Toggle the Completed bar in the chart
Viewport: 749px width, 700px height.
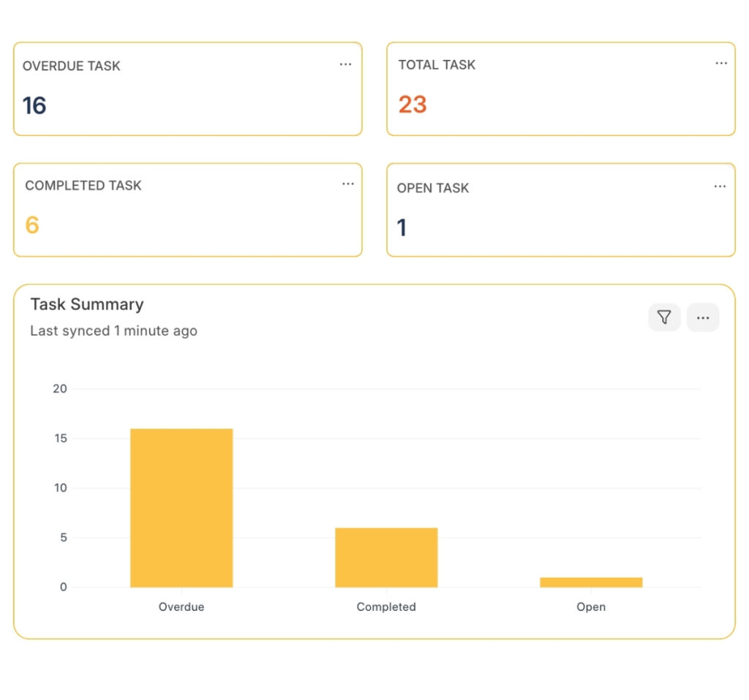[385, 557]
